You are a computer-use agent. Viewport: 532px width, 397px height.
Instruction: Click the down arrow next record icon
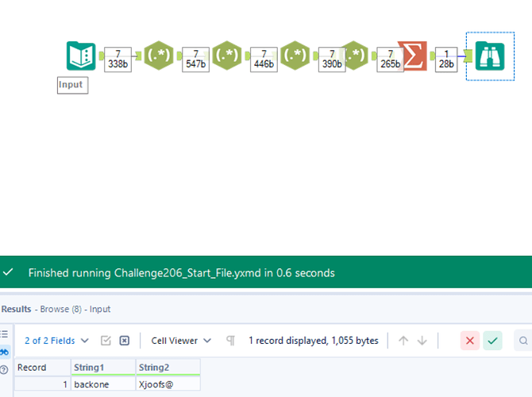(x=422, y=341)
